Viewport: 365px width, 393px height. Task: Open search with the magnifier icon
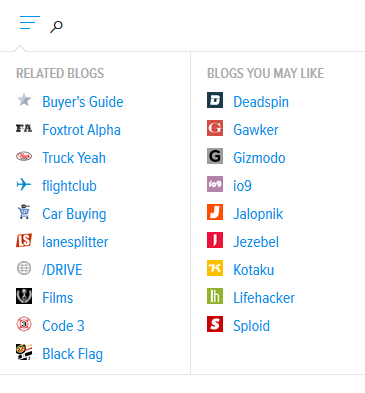(x=56, y=27)
